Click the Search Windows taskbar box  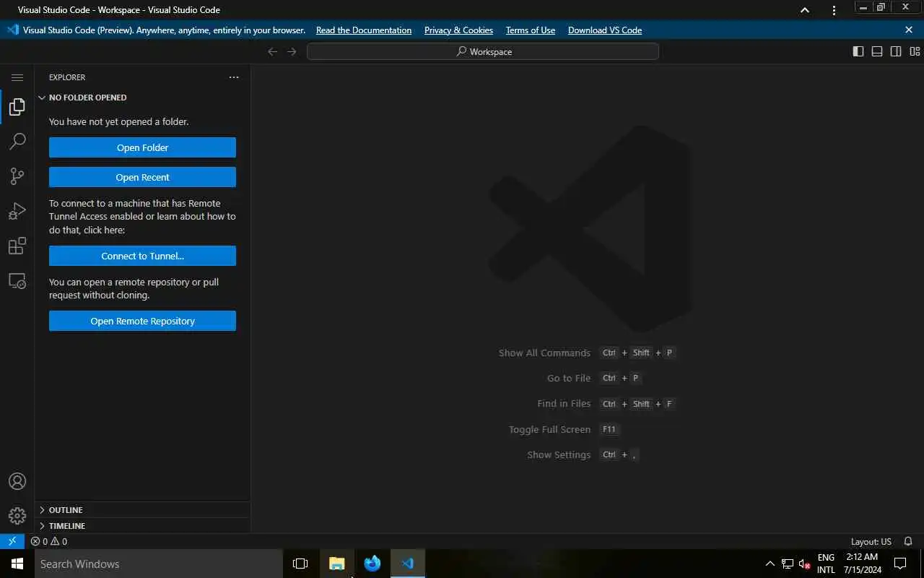click(159, 564)
